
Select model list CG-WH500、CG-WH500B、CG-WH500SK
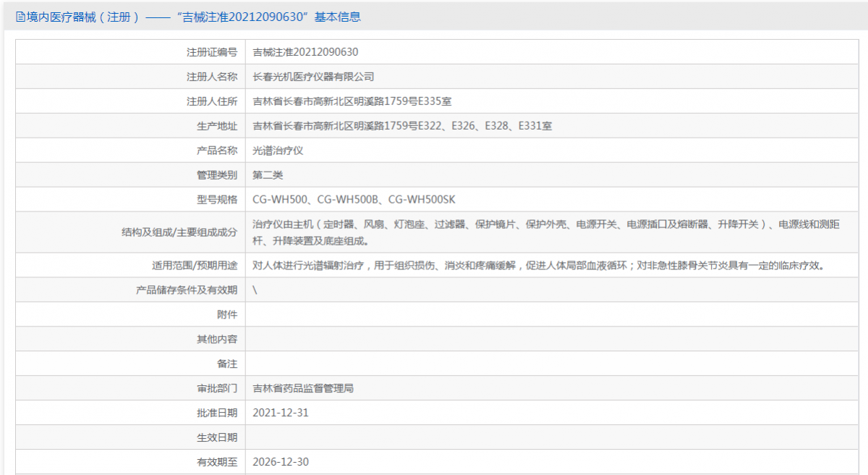354,200
